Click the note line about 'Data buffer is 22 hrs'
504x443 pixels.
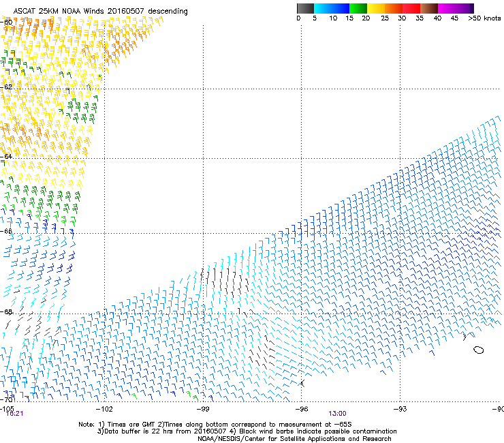pyautogui.click(x=247, y=431)
